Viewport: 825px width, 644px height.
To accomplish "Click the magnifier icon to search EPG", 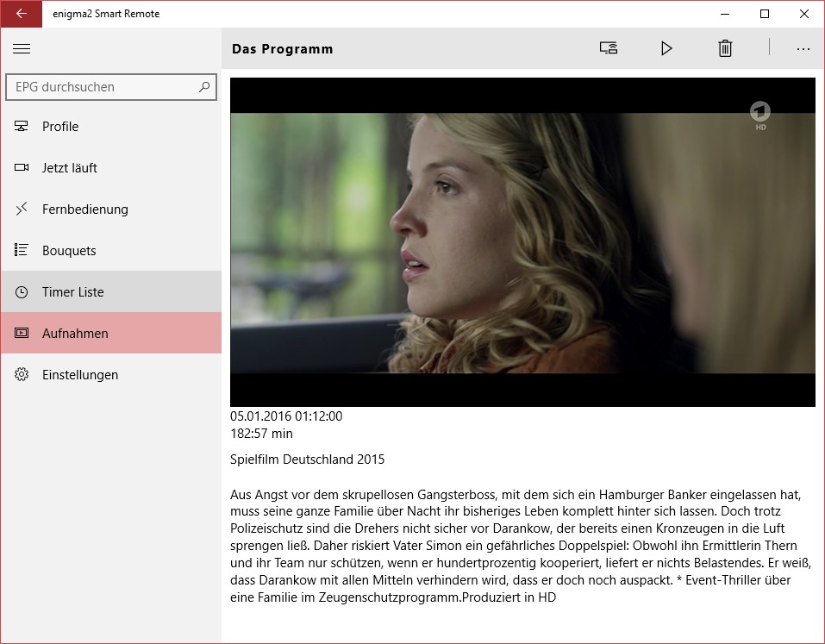I will pos(204,86).
